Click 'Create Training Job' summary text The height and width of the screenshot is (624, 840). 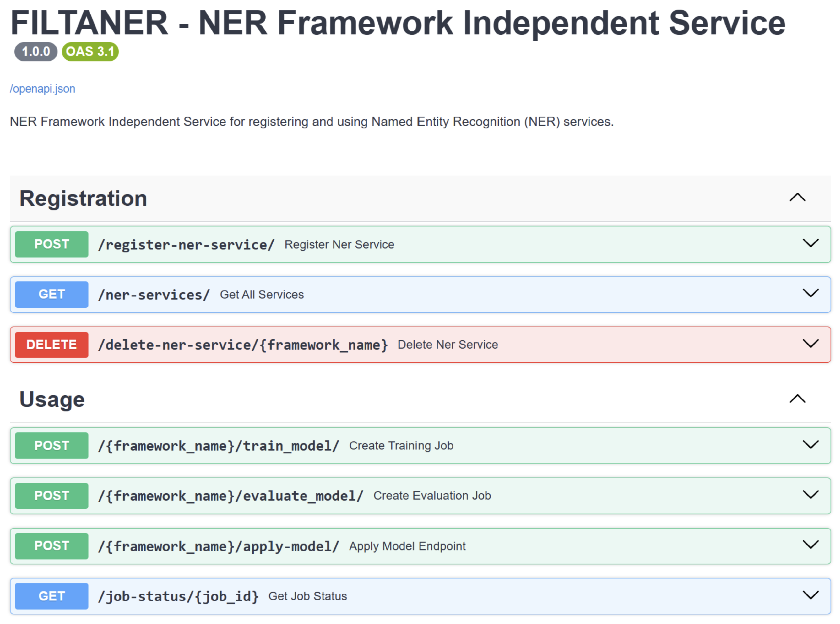(401, 446)
